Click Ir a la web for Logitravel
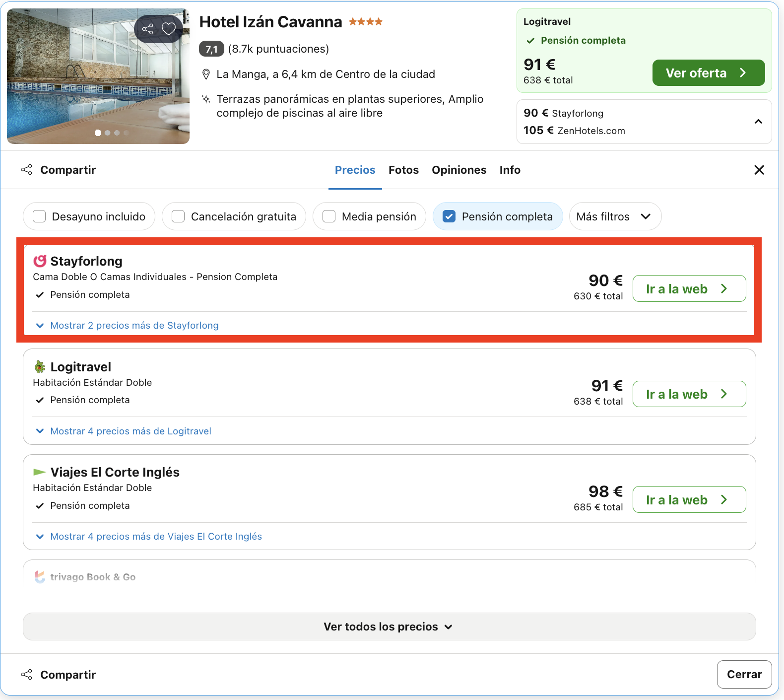 click(x=689, y=394)
